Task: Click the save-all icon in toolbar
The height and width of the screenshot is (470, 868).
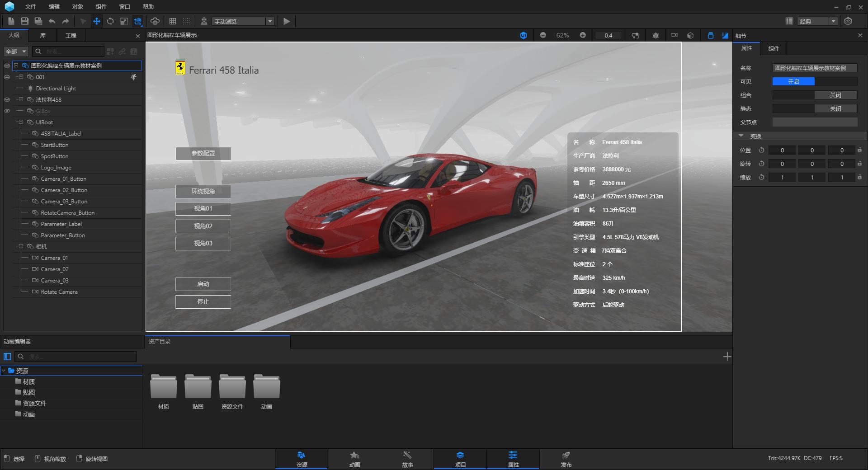Action: click(x=38, y=21)
